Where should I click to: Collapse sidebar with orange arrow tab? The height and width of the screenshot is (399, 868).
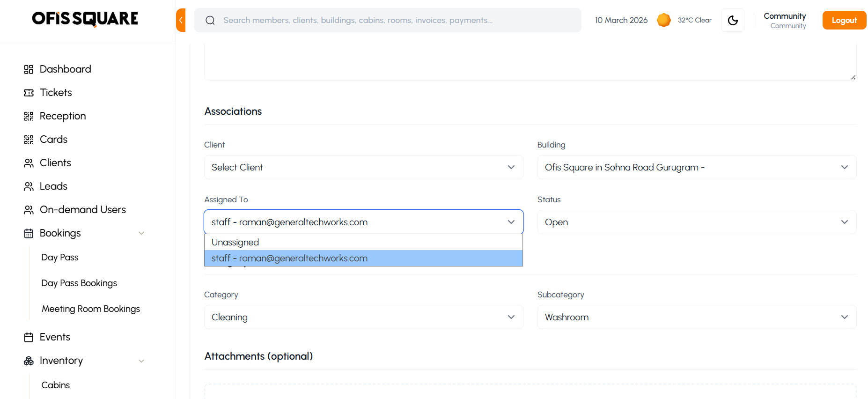click(x=181, y=20)
